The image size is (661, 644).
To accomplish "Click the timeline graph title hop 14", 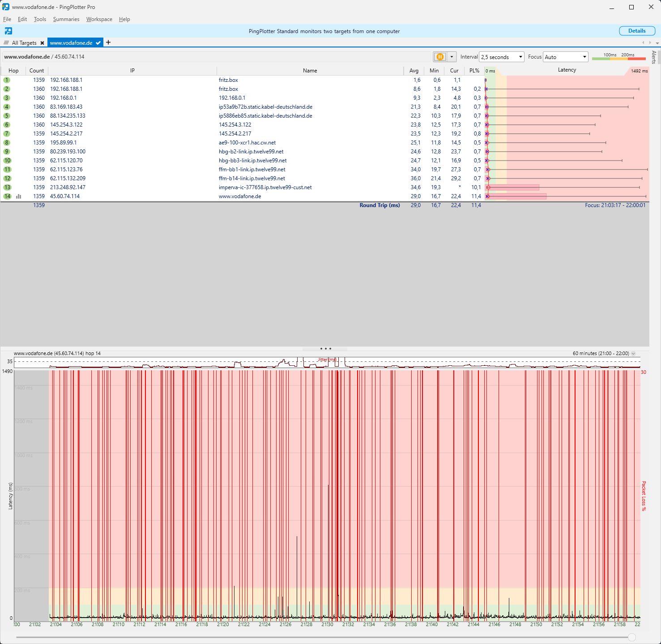I will tap(57, 353).
